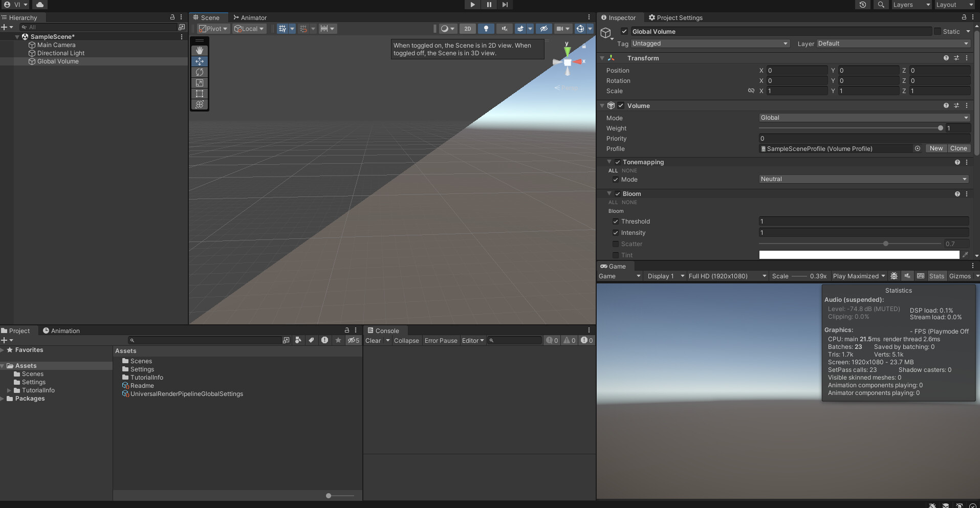Click the 2D view toggle
This screenshot has height=508, width=980.
468,29
